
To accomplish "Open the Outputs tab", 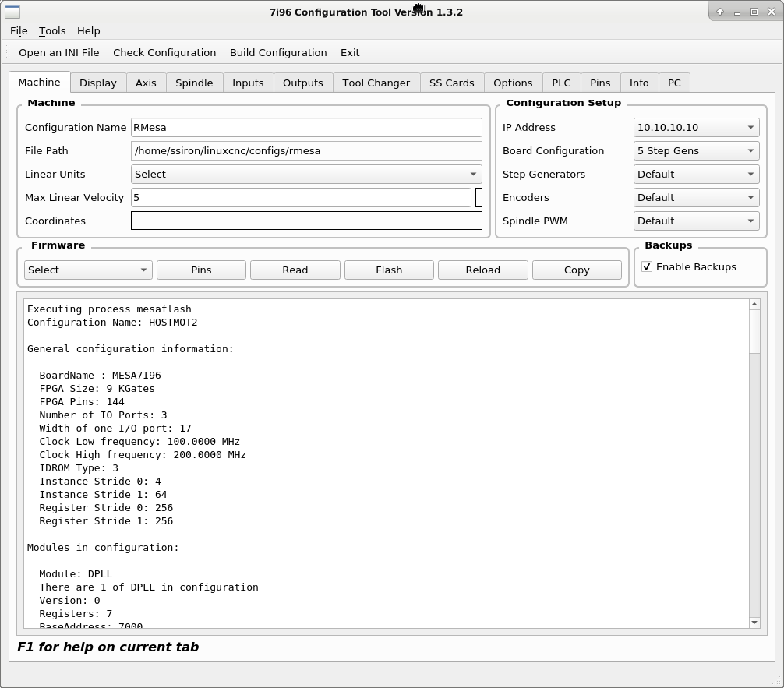I will (303, 83).
